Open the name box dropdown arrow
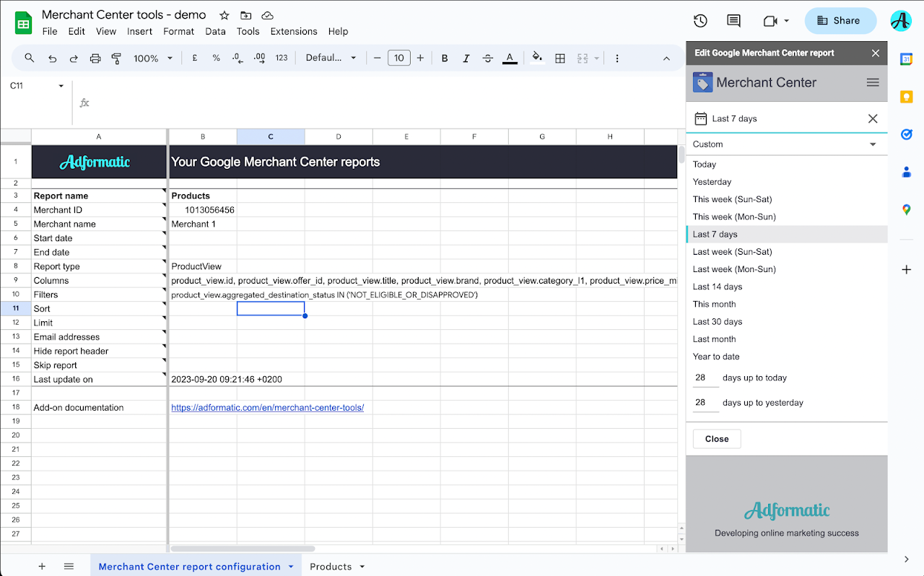Screen dimensions: 924x576 (61, 86)
